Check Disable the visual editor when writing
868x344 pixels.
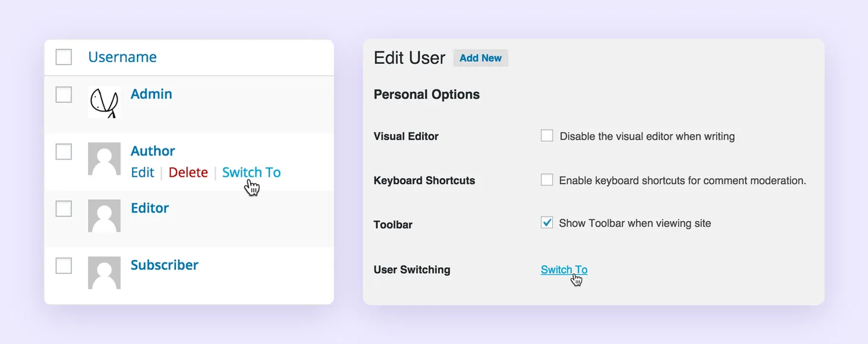pyautogui.click(x=547, y=136)
